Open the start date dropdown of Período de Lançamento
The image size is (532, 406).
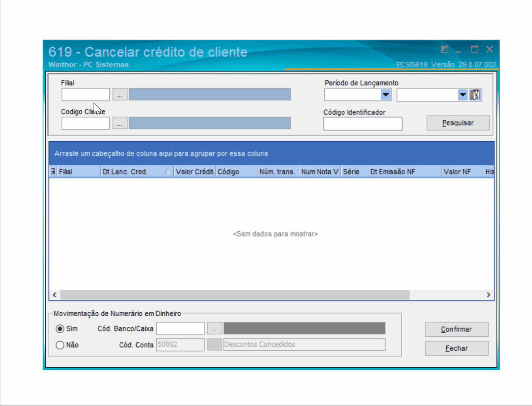(386, 95)
